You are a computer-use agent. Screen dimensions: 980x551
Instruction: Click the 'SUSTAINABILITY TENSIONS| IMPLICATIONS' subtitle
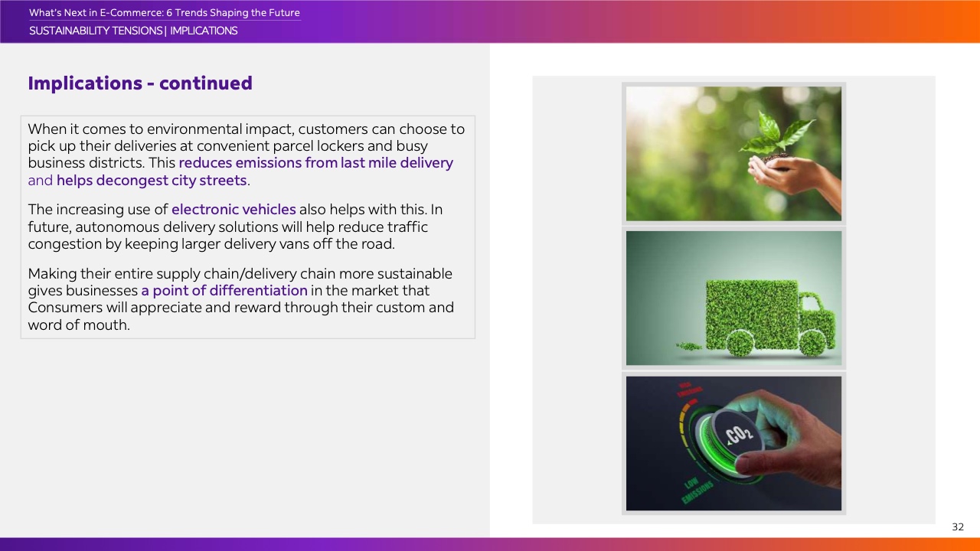coord(133,31)
